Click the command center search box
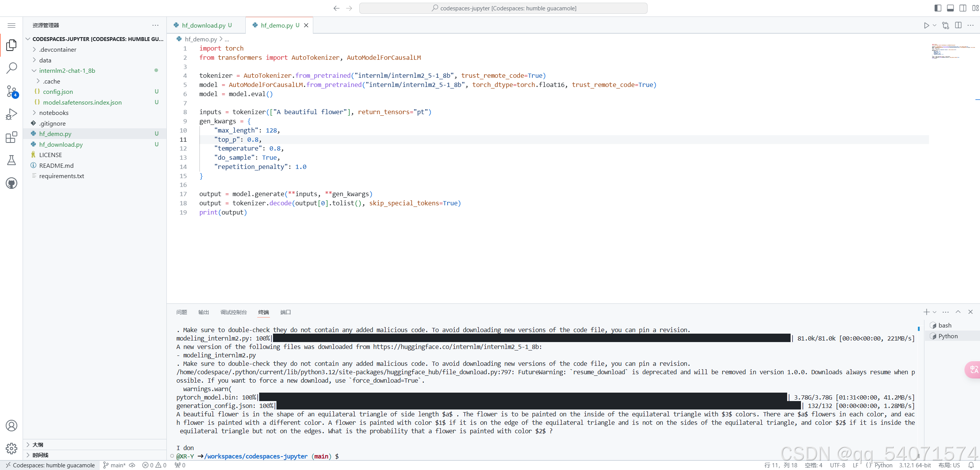980x470 pixels. point(503,8)
